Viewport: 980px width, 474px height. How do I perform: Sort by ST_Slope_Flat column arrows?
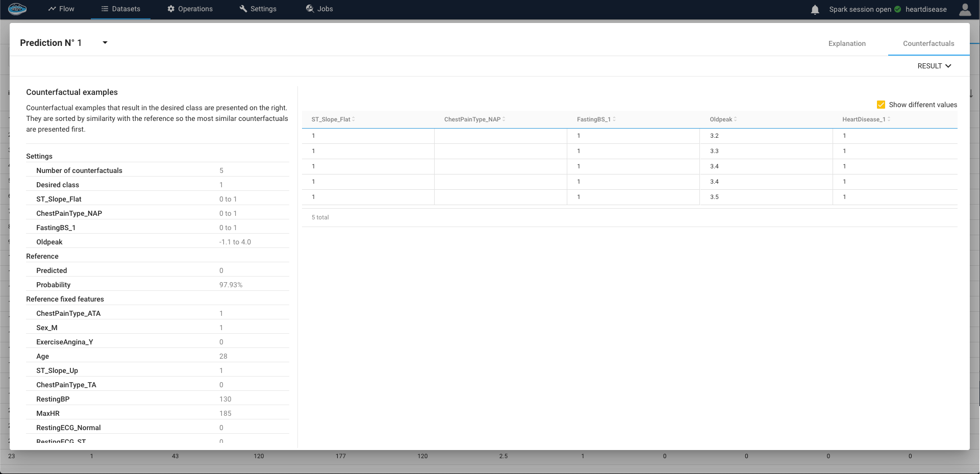click(x=354, y=119)
